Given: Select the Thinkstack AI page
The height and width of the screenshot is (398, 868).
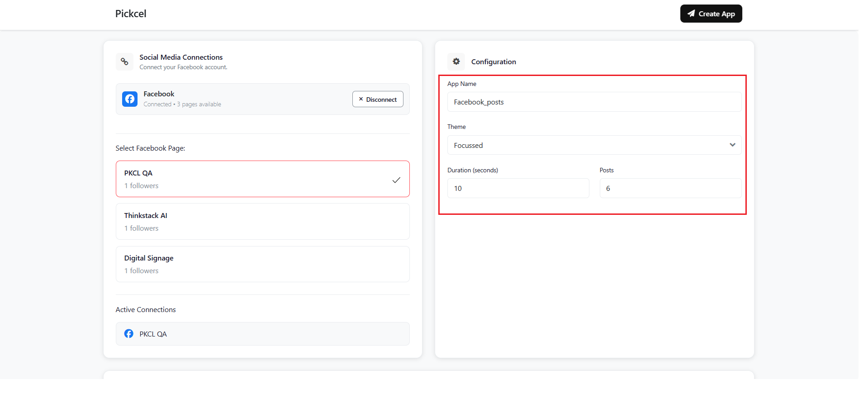Looking at the screenshot, I should (x=263, y=221).
